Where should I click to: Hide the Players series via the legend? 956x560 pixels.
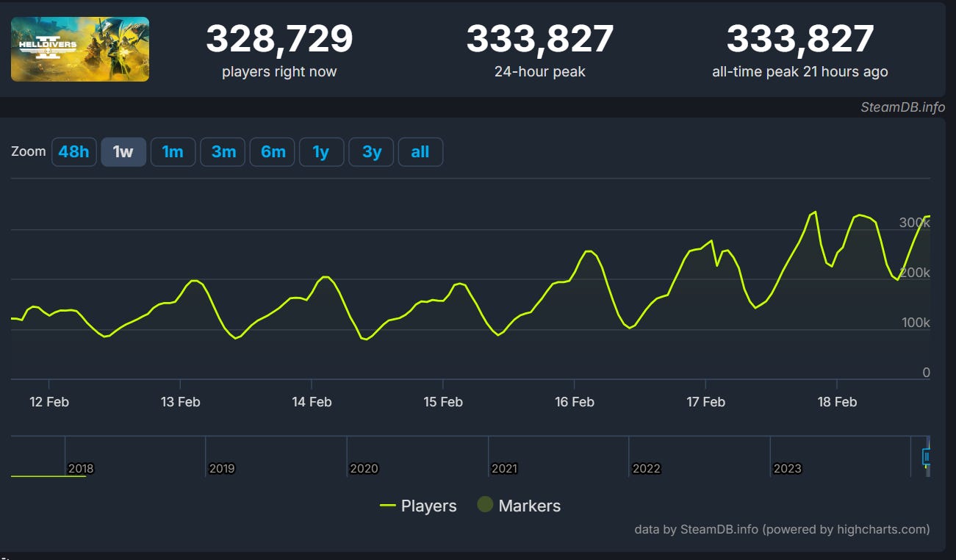428,506
